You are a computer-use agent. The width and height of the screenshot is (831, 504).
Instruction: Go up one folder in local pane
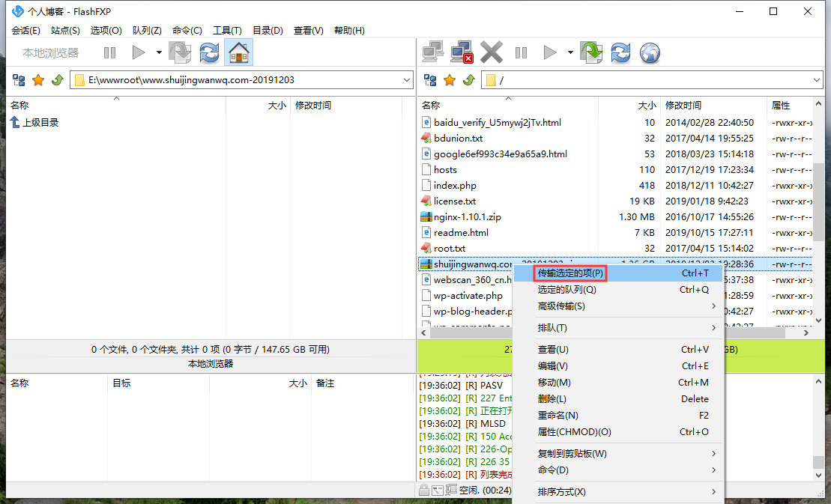point(57,80)
